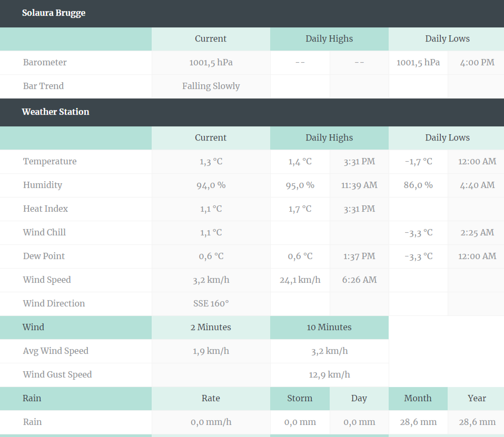Select the Wind Chill row label

pyautogui.click(x=44, y=232)
